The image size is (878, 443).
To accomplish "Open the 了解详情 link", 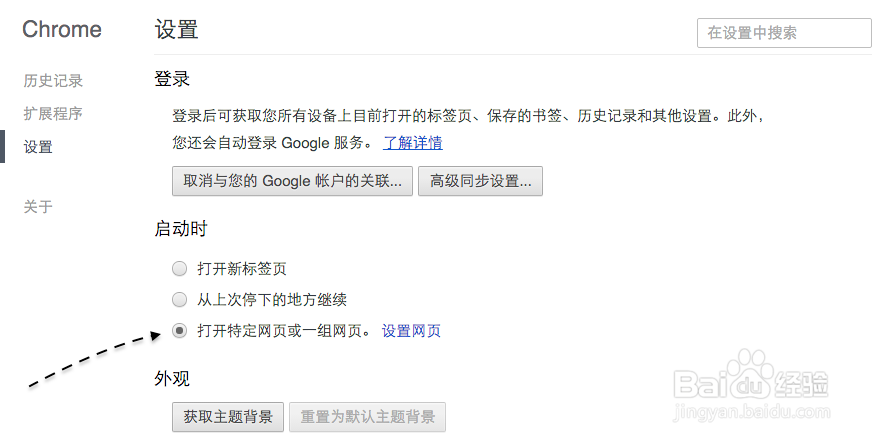I will (x=413, y=142).
